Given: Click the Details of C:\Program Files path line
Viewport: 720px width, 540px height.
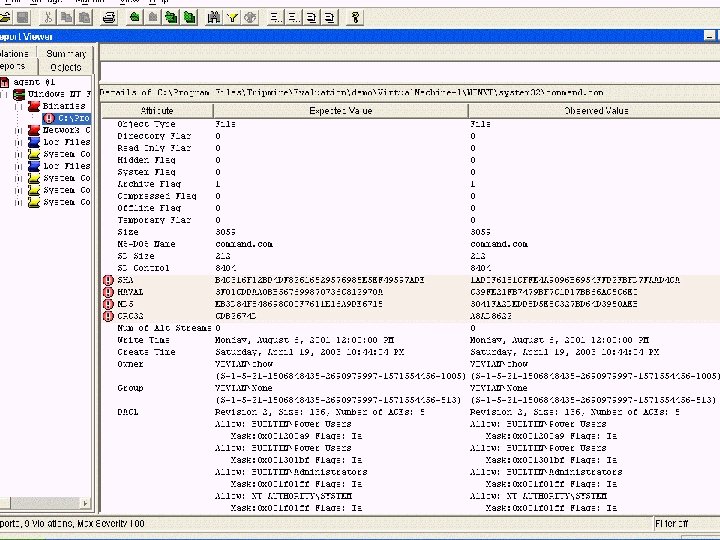Looking at the screenshot, I should pos(351,93).
